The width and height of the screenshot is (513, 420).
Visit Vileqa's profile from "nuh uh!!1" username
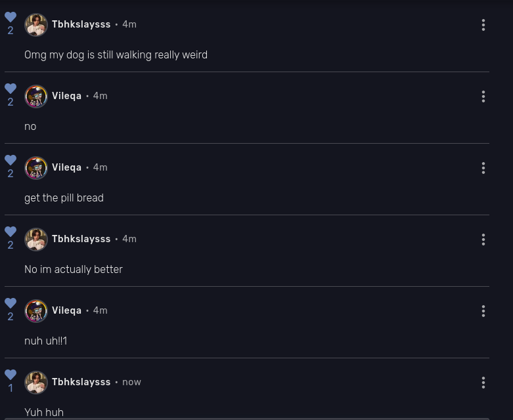click(x=66, y=310)
